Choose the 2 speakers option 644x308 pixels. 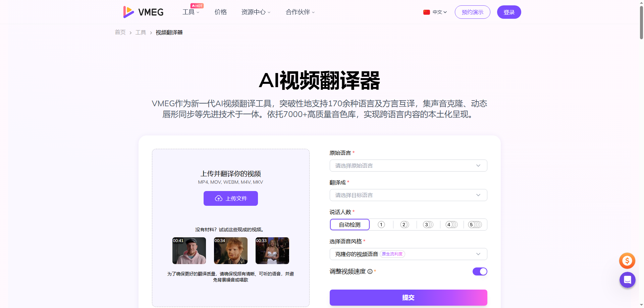pyautogui.click(x=405, y=225)
